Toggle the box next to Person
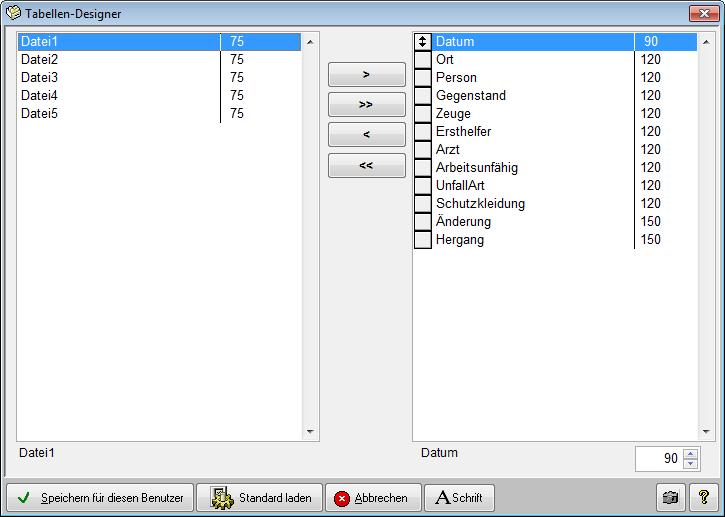The width and height of the screenshot is (725, 517). click(423, 78)
